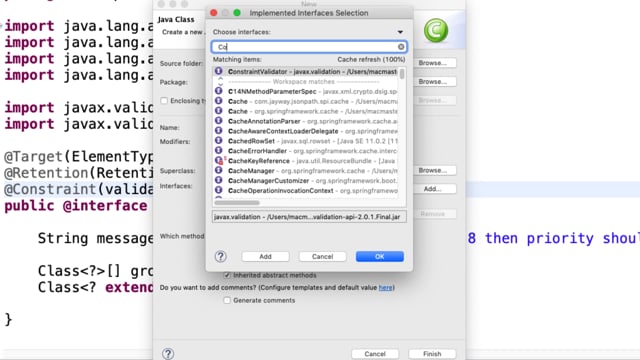Image resolution: width=640 pixels, height=360 pixels.
Task: Browse for Source folder in Java Class dialog
Action: (x=433, y=63)
